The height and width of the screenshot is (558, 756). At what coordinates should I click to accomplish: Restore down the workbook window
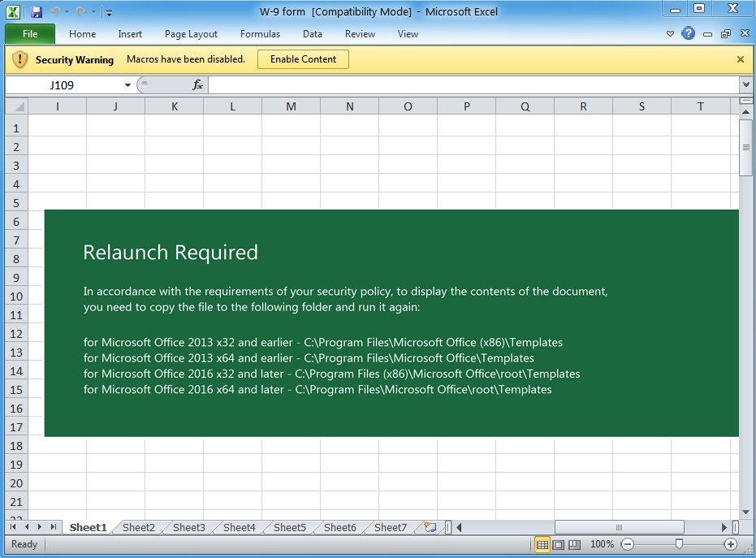tap(726, 34)
